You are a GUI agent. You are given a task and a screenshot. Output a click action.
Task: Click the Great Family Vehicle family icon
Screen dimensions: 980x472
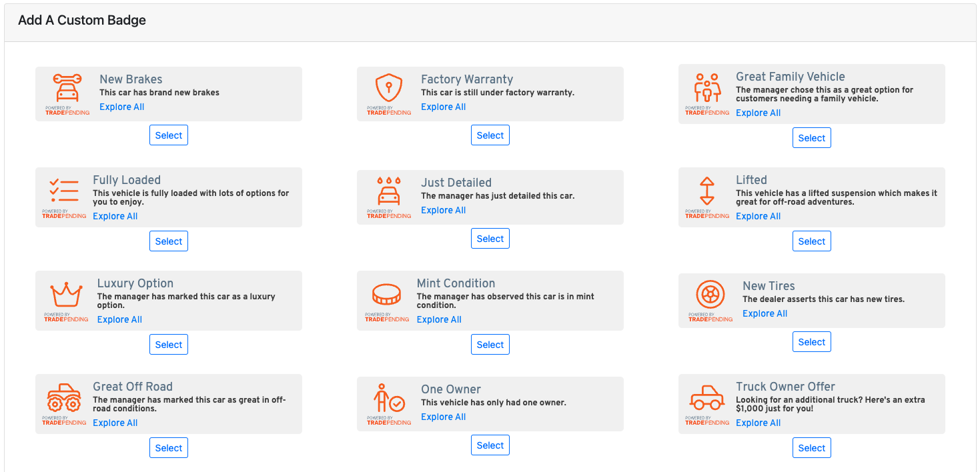707,85
